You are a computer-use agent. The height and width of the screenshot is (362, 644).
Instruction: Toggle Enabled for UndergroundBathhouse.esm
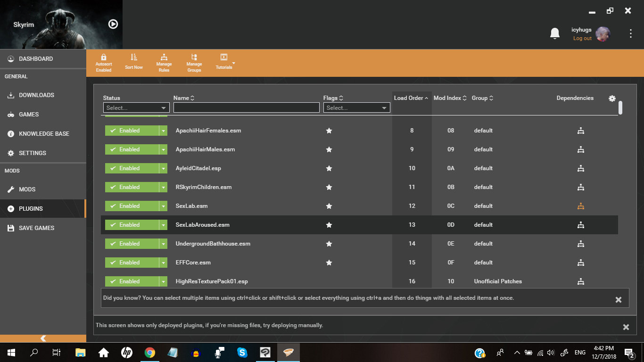tap(132, 244)
